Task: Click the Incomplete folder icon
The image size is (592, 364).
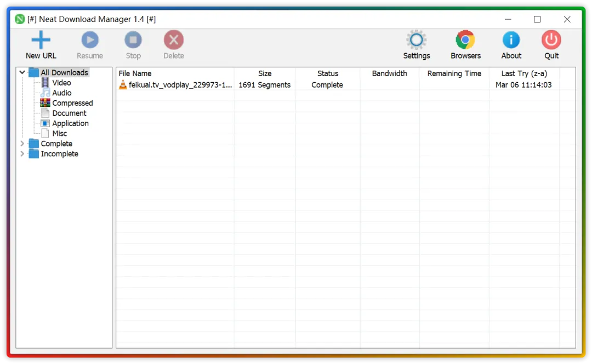Action: click(34, 153)
